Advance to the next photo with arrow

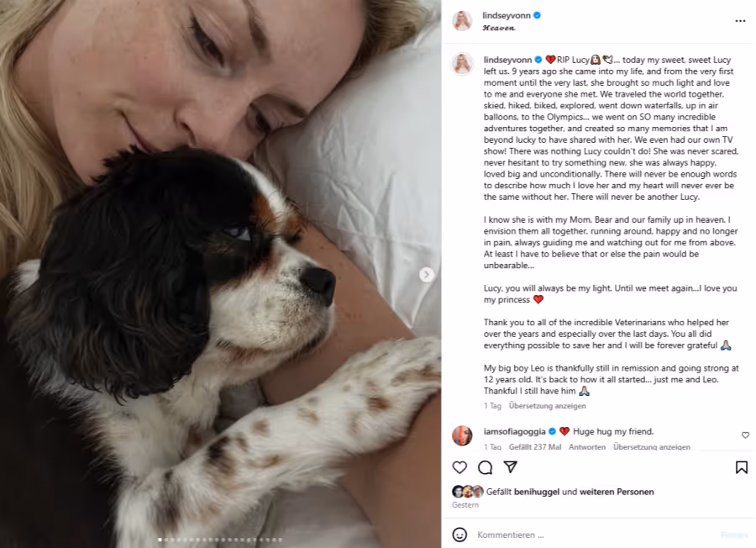pos(426,275)
